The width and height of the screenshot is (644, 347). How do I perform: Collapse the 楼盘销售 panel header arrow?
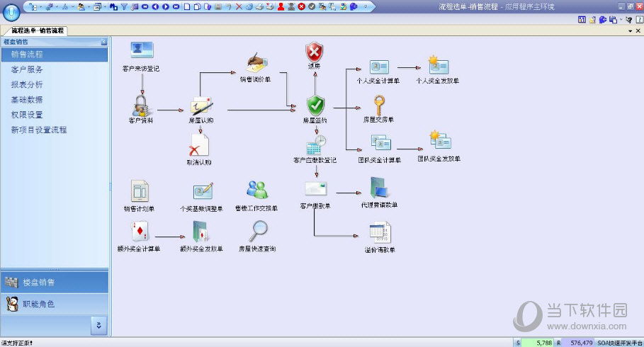(x=104, y=42)
